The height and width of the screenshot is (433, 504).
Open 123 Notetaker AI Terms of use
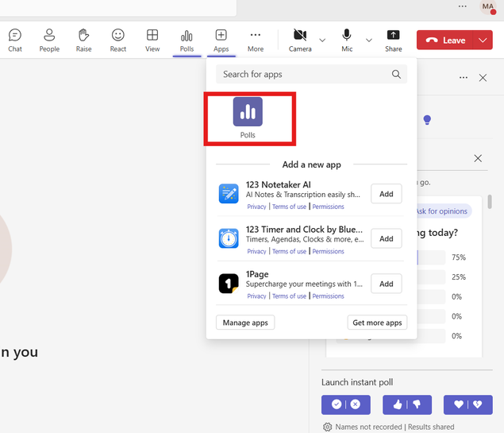289,207
